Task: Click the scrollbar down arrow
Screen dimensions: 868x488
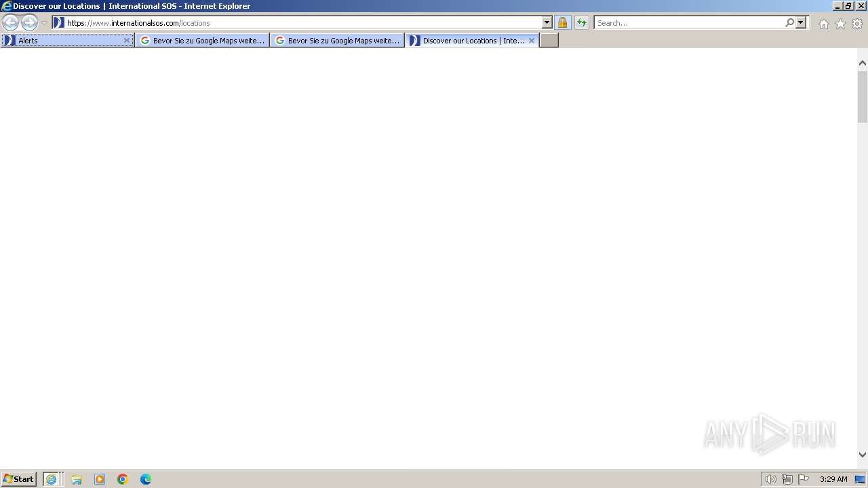Action: pos(863,455)
